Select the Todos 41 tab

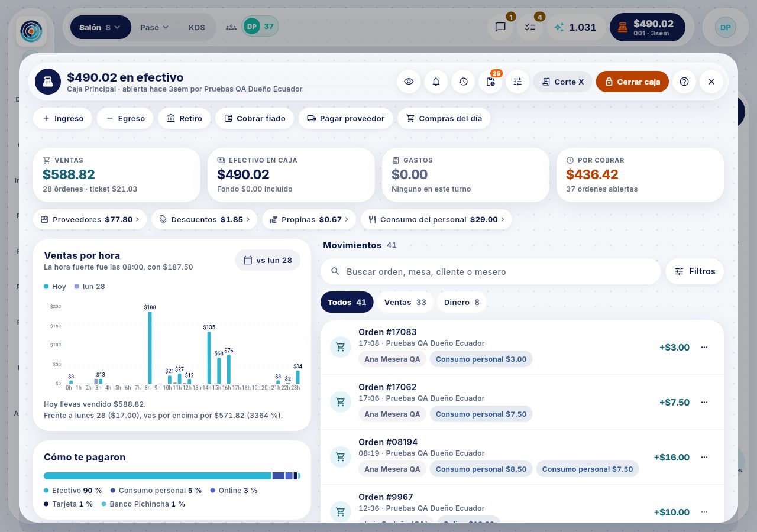(347, 302)
